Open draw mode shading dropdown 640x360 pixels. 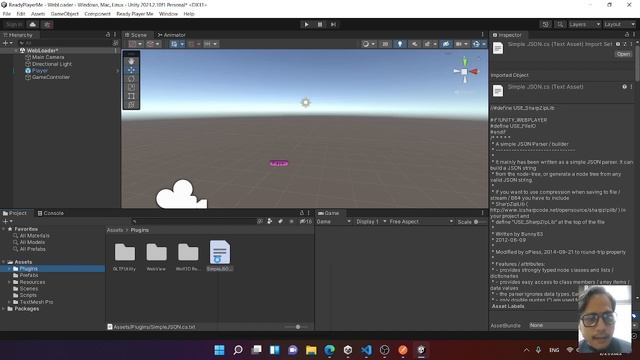(x=368, y=44)
